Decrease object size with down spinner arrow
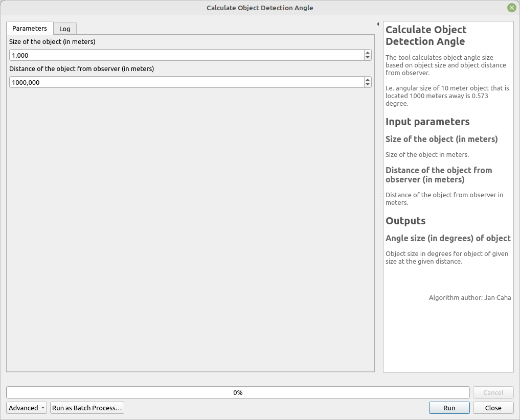The width and height of the screenshot is (520, 420). coord(368,58)
